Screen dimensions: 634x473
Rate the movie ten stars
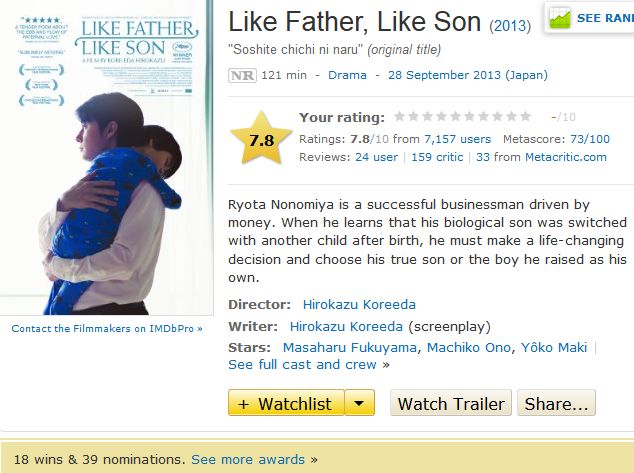coord(526,117)
